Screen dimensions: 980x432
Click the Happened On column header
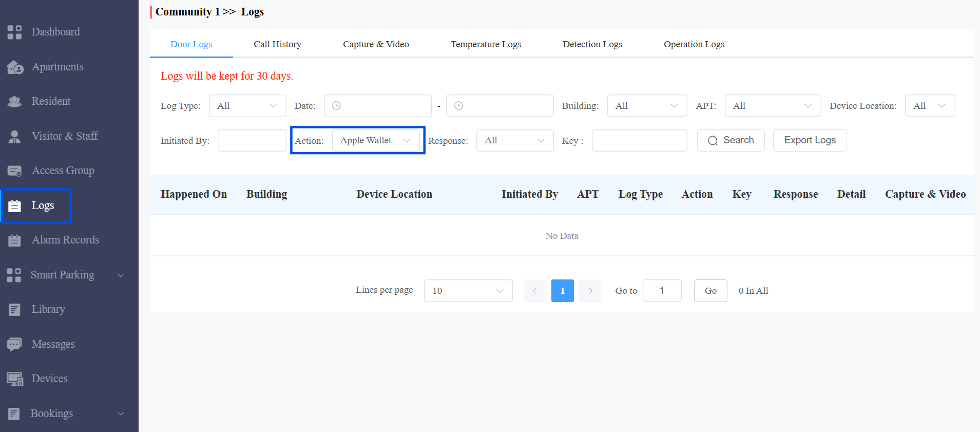pos(194,194)
